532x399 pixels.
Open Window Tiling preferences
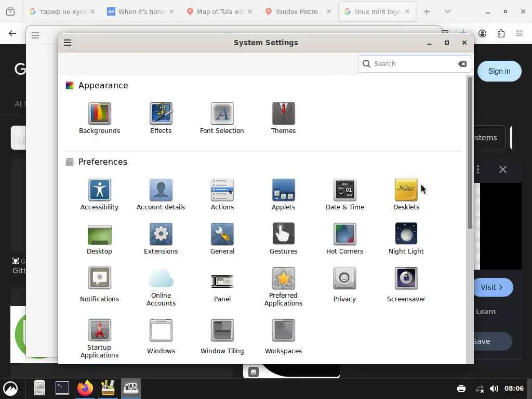[x=222, y=337]
